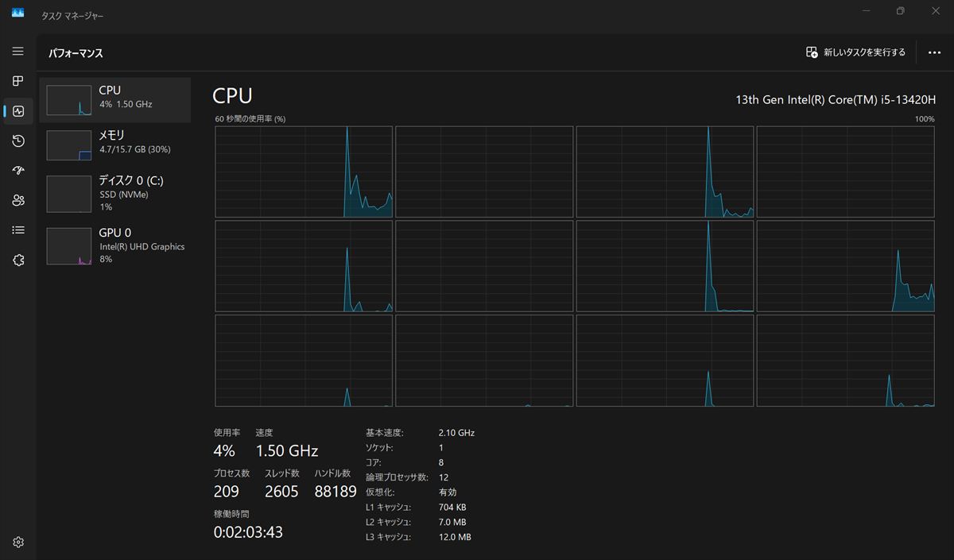The image size is (954, 560).
Task: Restore down the Task Manager window
Action: tap(900, 11)
